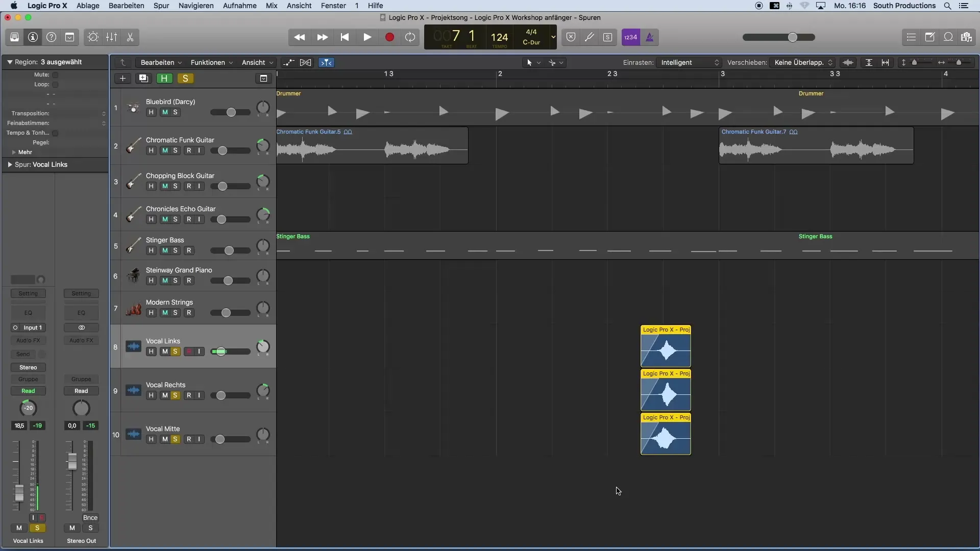Show automation curve icon in tracks toolbar
Image resolution: width=980 pixels, height=551 pixels.
click(x=288, y=63)
